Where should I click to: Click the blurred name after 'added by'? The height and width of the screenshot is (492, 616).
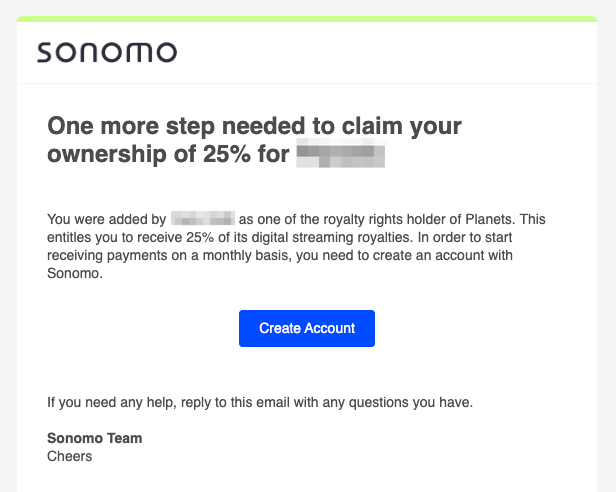click(202, 218)
